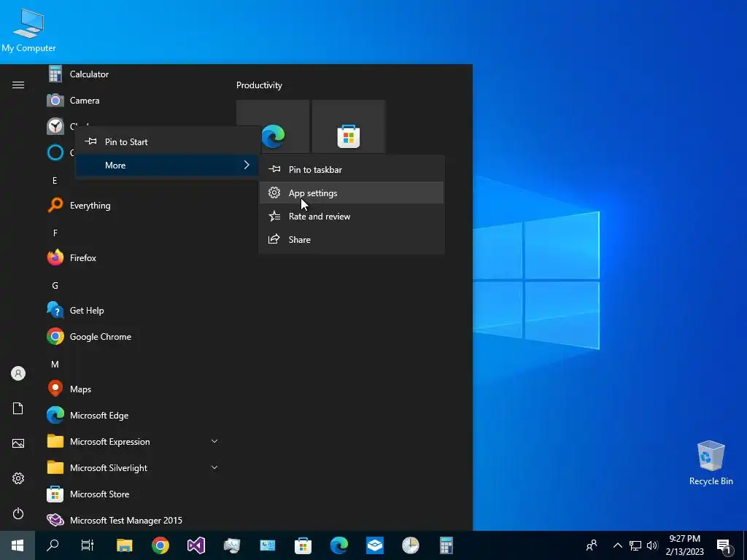Open Google Chrome from the taskbar
This screenshot has width=747, height=560.
(x=160, y=545)
